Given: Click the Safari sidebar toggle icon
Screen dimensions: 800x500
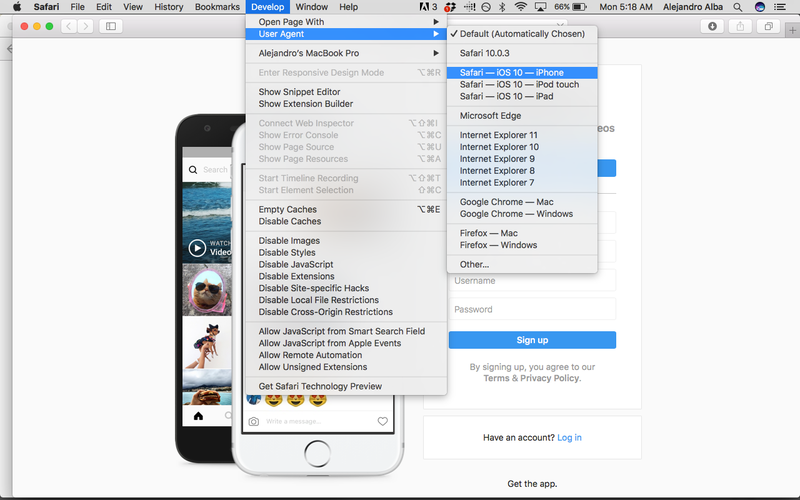Looking at the screenshot, I should pos(111,26).
